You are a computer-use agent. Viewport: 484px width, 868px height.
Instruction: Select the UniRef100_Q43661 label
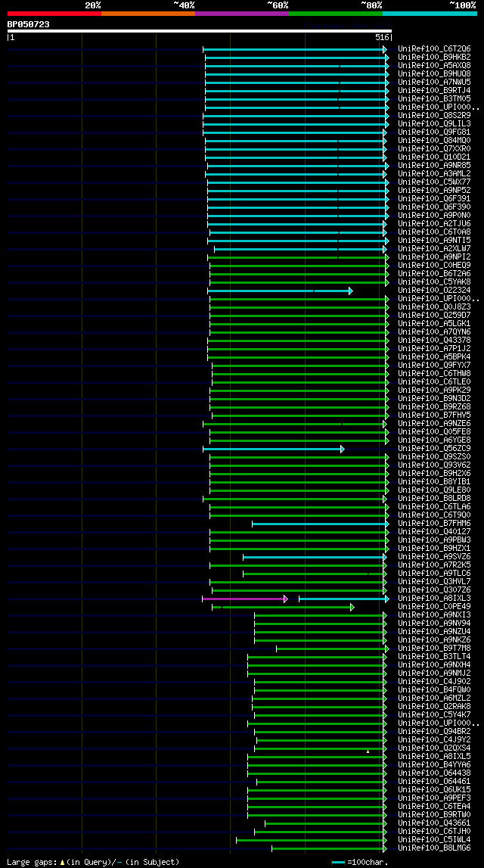(x=434, y=823)
